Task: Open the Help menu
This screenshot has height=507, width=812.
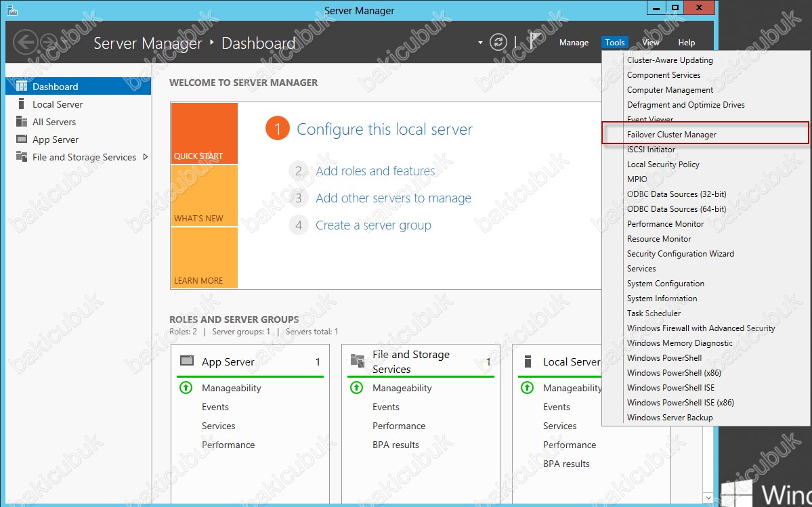Action: [687, 43]
